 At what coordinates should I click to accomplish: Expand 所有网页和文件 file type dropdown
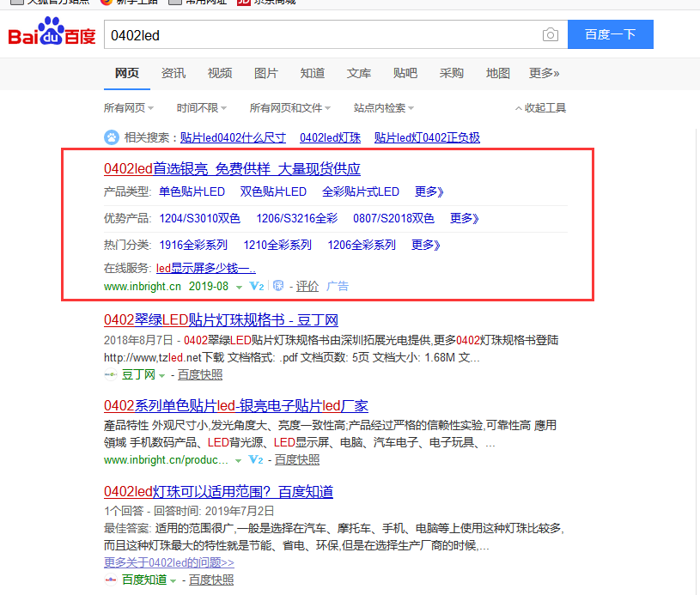(289, 108)
